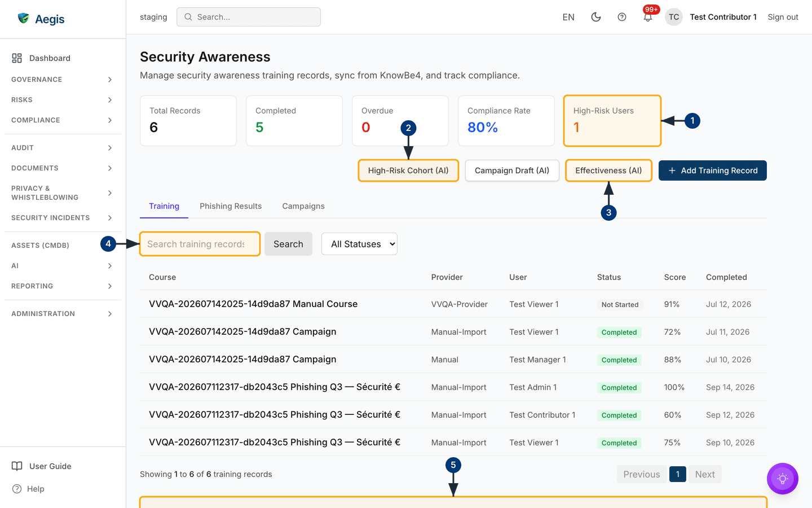Screen dimensions: 812x508
Task: Click the High-Risk Cohort (AI) button
Action: point(408,170)
